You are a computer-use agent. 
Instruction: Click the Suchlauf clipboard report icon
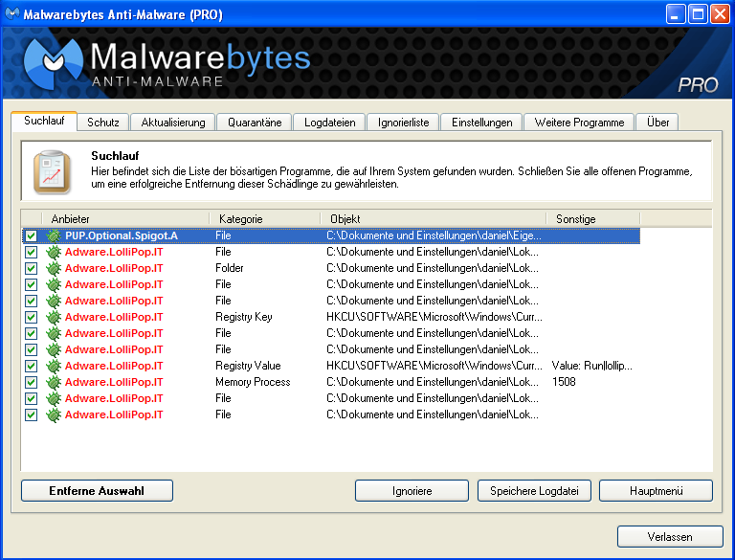tap(52, 171)
